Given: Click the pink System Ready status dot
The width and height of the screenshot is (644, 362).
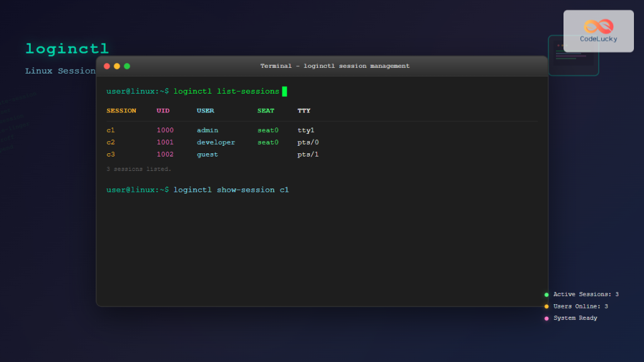Looking at the screenshot, I should [546, 318].
